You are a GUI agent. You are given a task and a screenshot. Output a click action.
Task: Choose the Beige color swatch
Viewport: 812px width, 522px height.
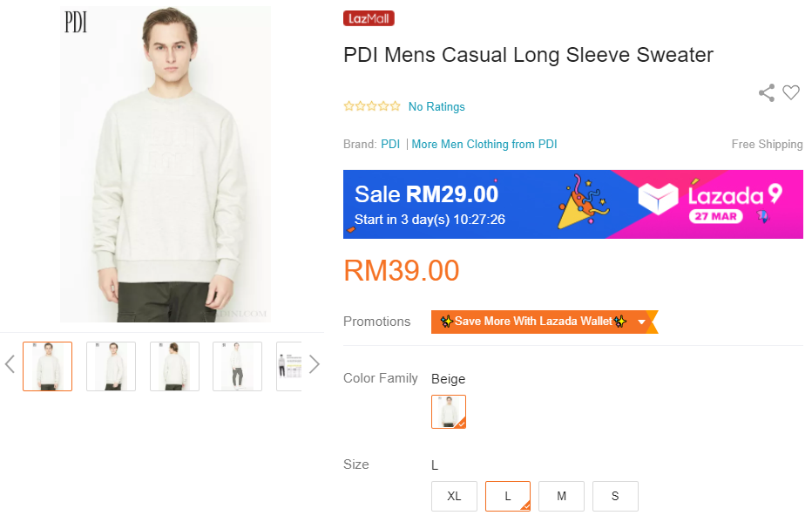pyautogui.click(x=449, y=411)
